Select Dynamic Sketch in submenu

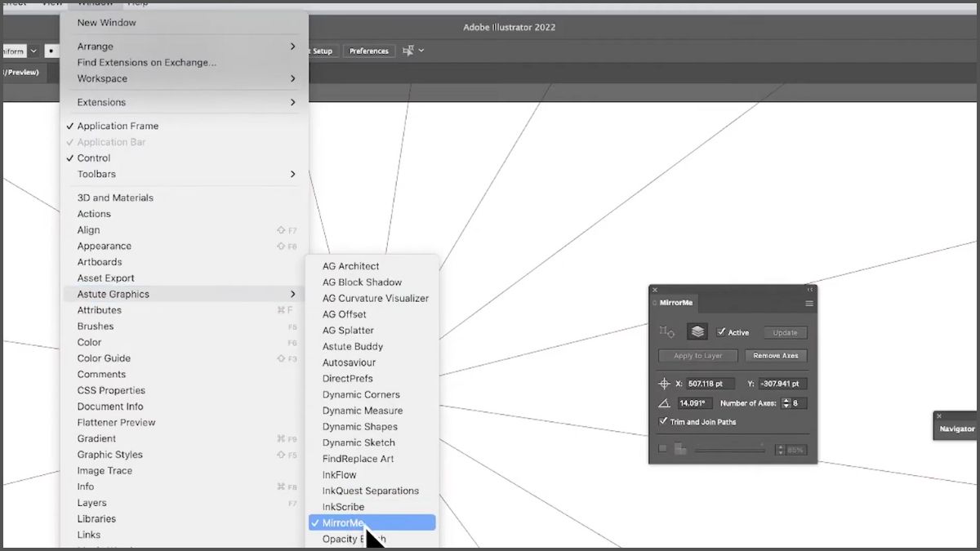[x=372, y=442]
